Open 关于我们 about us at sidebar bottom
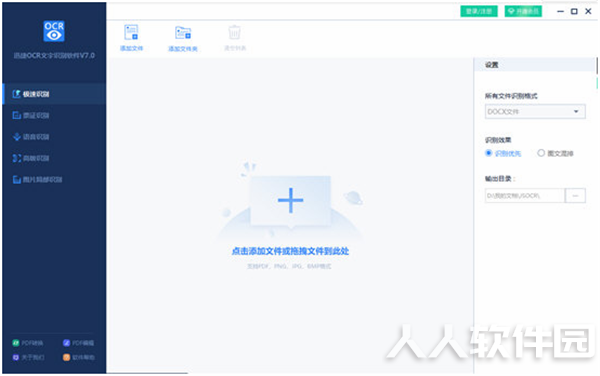The image size is (600, 376). click(x=28, y=357)
